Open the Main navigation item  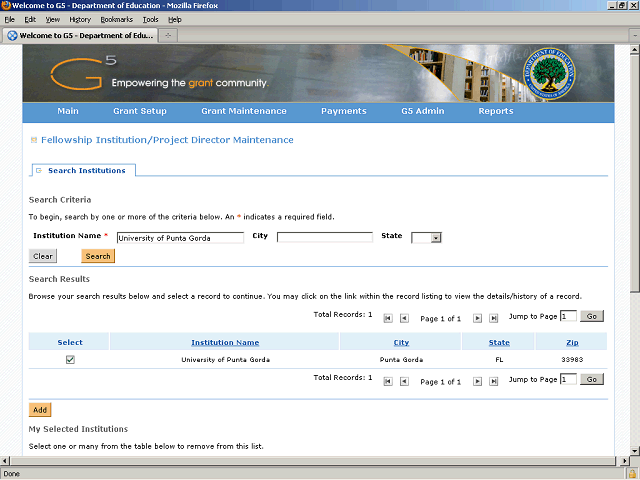pos(68,111)
